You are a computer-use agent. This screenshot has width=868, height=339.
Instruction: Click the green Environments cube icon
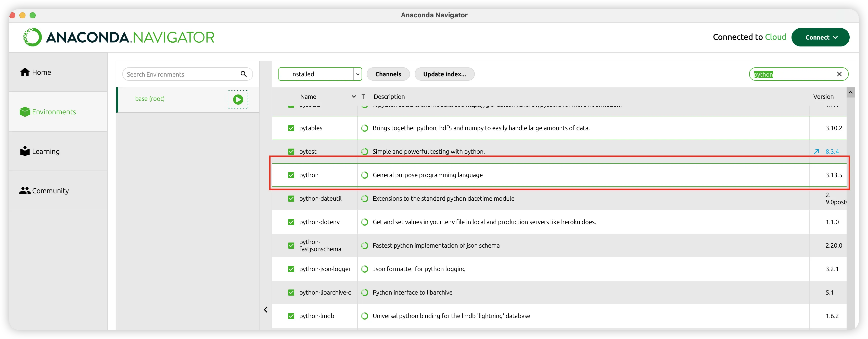point(24,112)
